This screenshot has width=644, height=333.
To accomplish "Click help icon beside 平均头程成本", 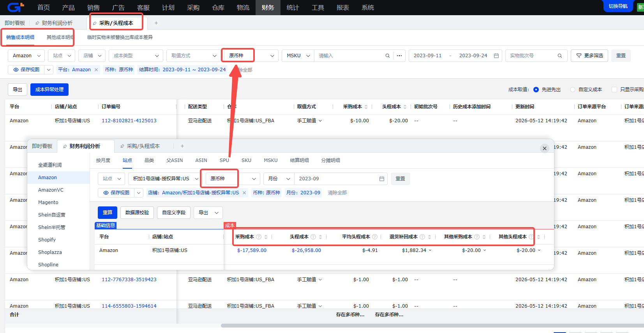I will click(x=375, y=237).
